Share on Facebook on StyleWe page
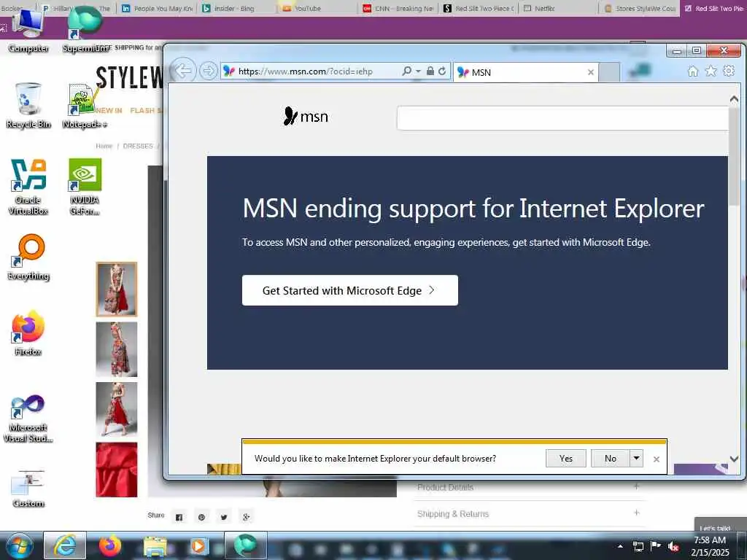This screenshot has width=747, height=560. point(179,517)
